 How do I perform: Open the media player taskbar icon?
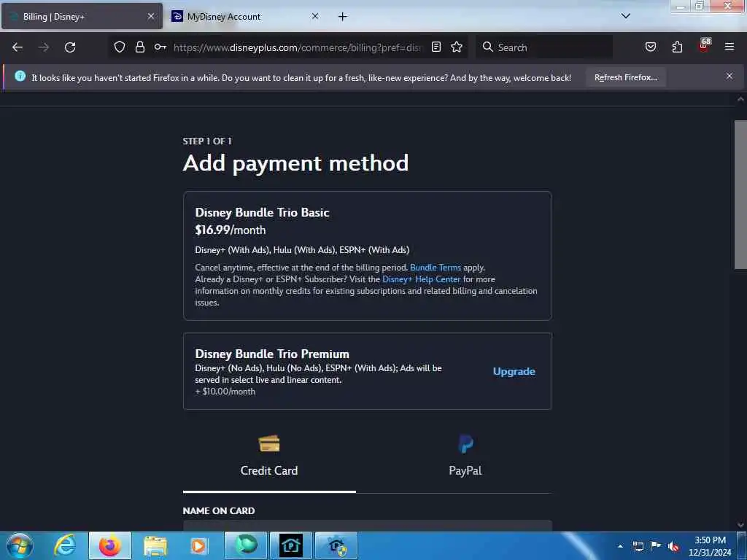click(198, 546)
